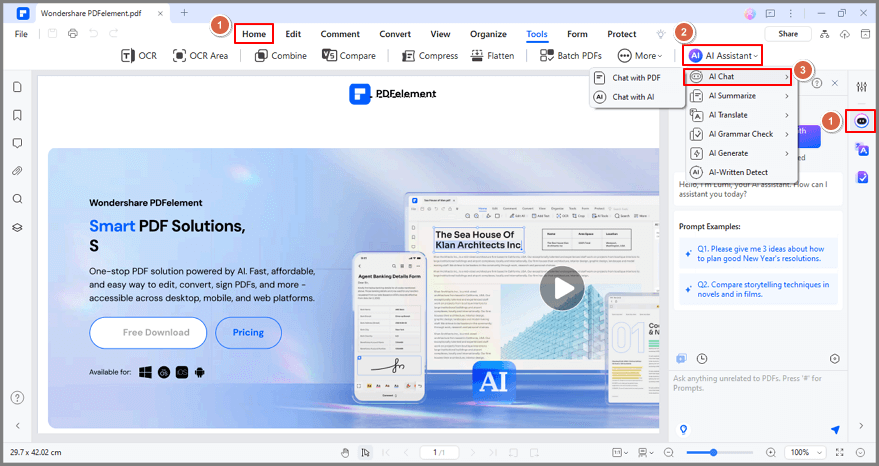This screenshot has width=879, height=466.
Task: Click the undo arrow icon
Action: pyautogui.click(x=93, y=34)
